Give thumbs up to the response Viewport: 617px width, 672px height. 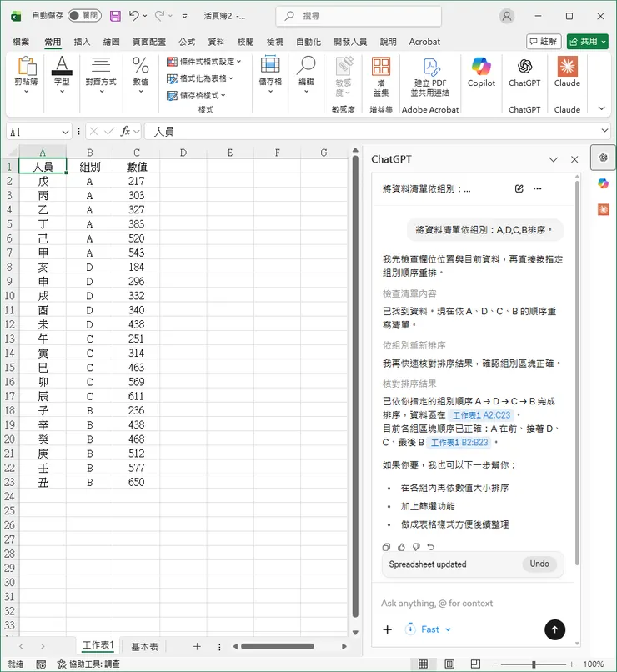pos(401,547)
